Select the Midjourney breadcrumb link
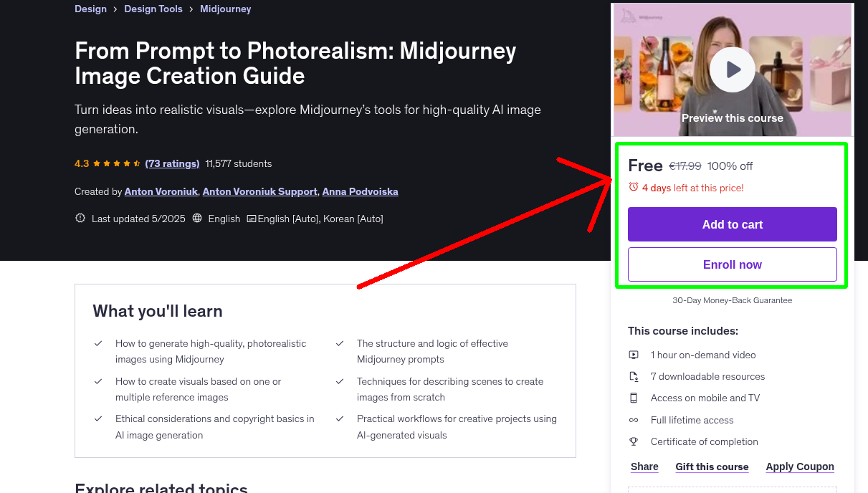 [225, 9]
